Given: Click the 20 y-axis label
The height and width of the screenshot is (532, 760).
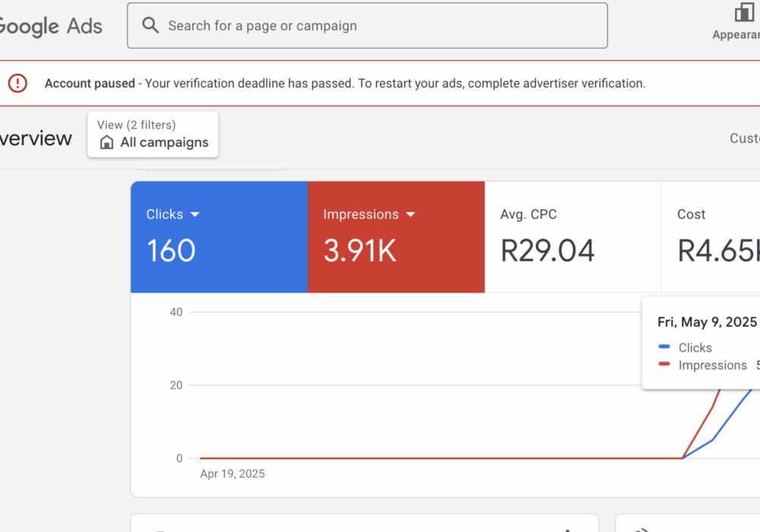Looking at the screenshot, I should coord(176,385).
